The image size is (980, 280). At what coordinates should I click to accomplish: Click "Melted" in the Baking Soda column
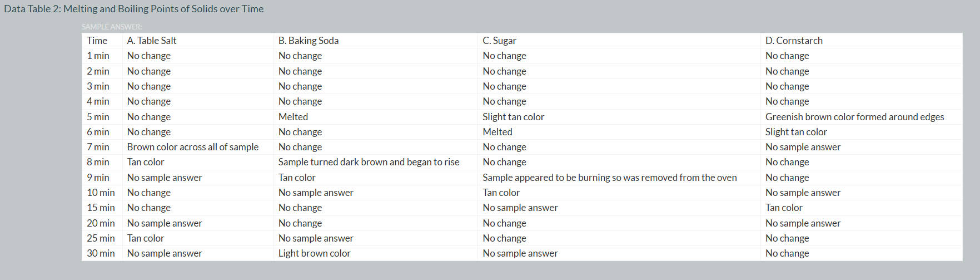point(293,117)
